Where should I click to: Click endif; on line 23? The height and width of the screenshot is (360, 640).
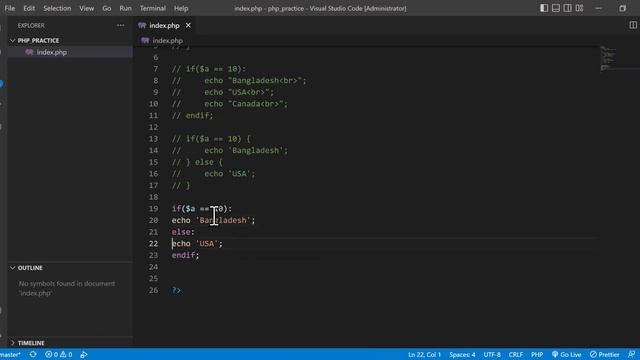pos(185,255)
